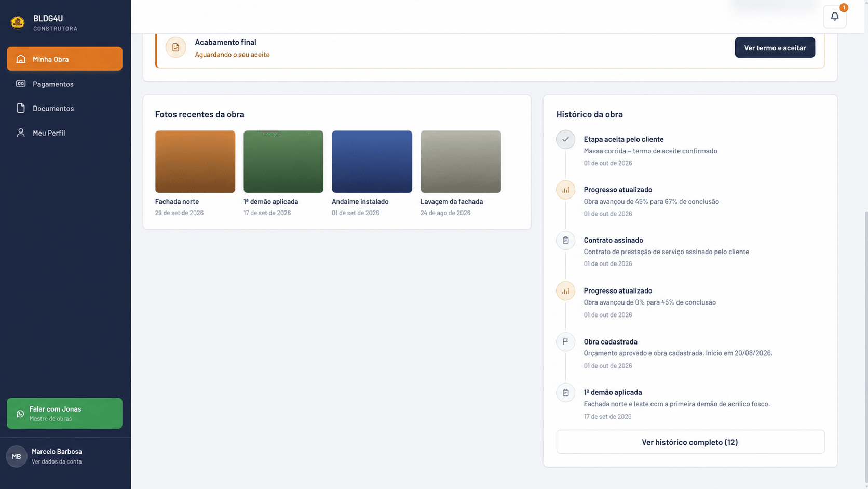Viewport: 868px width, 489px height.
Task: Open the Fachada norte photo thumbnail
Action: (195, 162)
